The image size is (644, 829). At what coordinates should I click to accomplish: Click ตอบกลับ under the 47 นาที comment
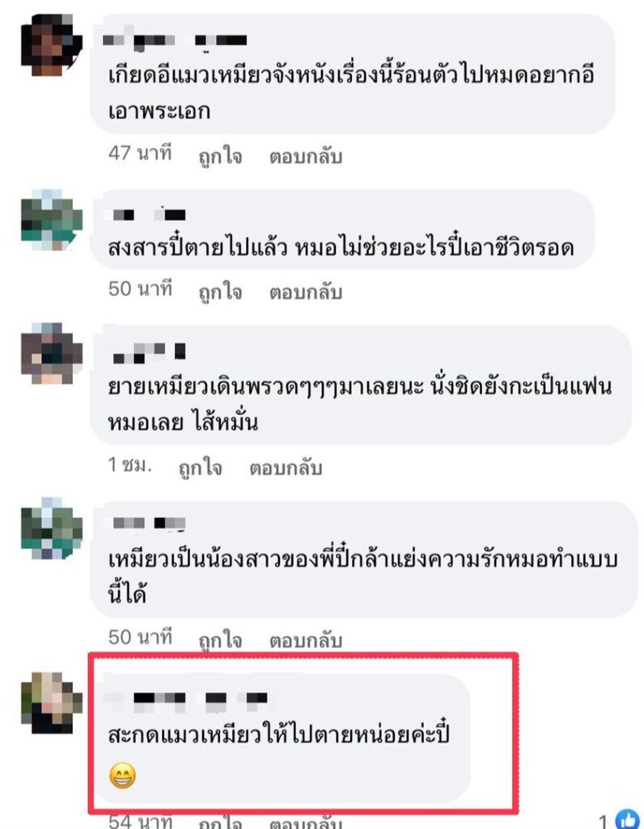[306, 156]
